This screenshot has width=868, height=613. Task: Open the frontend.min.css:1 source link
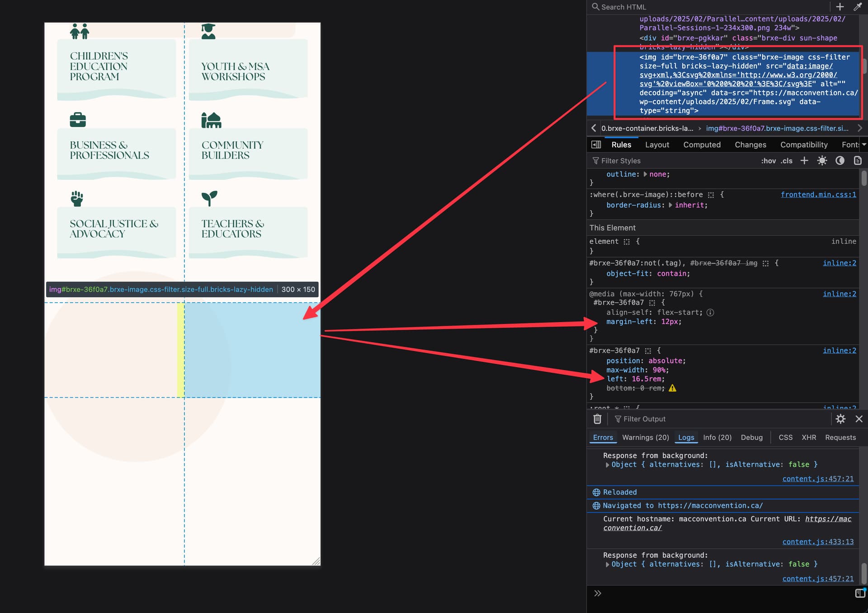tap(818, 195)
